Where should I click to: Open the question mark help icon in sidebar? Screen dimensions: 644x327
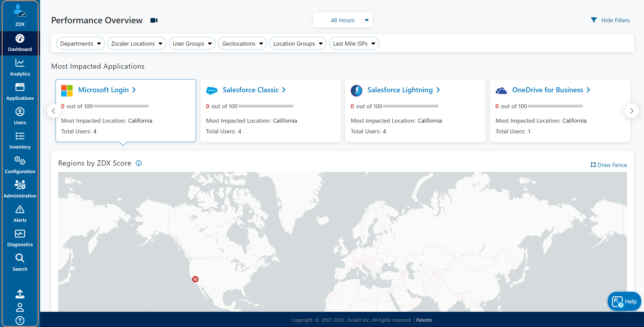click(20, 320)
